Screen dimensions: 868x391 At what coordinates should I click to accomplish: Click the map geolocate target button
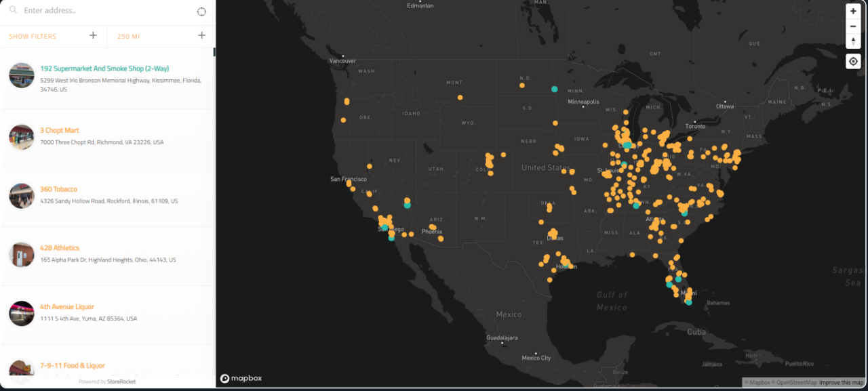pos(853,62)
